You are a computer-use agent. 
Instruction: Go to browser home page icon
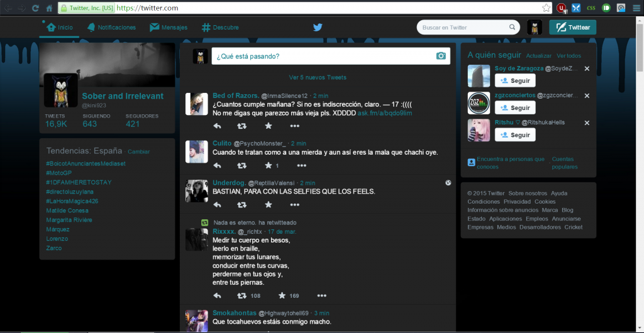pos(49,8)
